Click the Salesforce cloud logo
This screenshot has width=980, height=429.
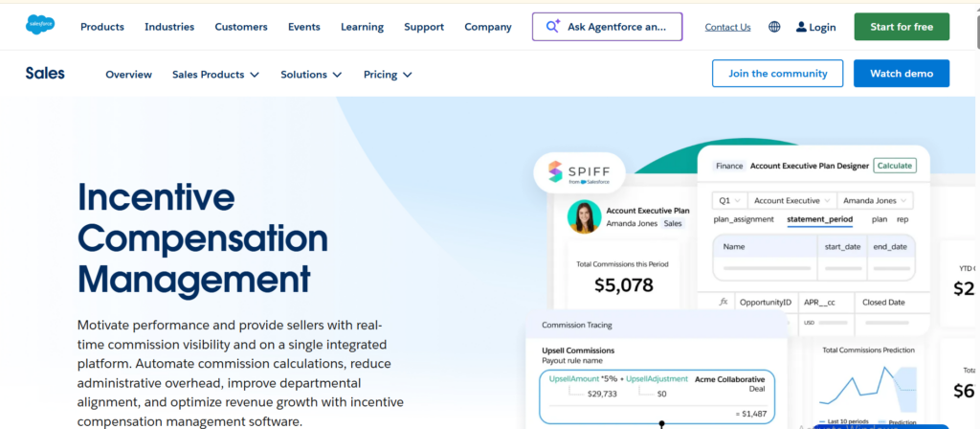coord(40,25)
